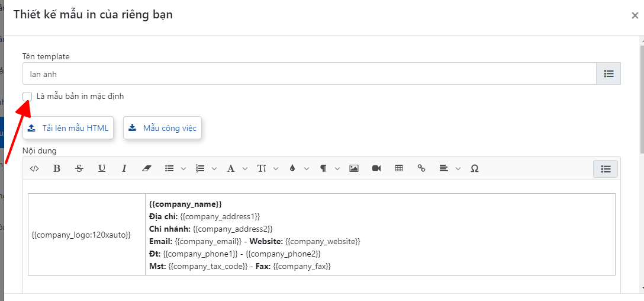This screenshot has width=644, height=301.
Task: Click the underline icon
Action: [102, 168]
